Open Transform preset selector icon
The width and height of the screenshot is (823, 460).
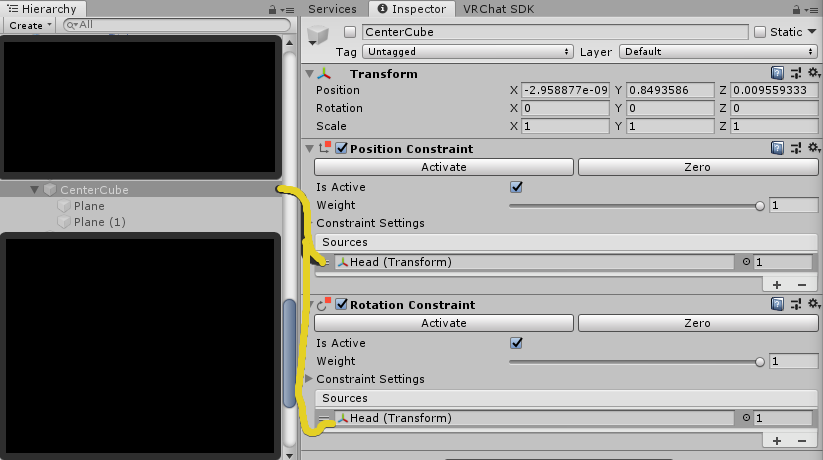pos(796,73)
